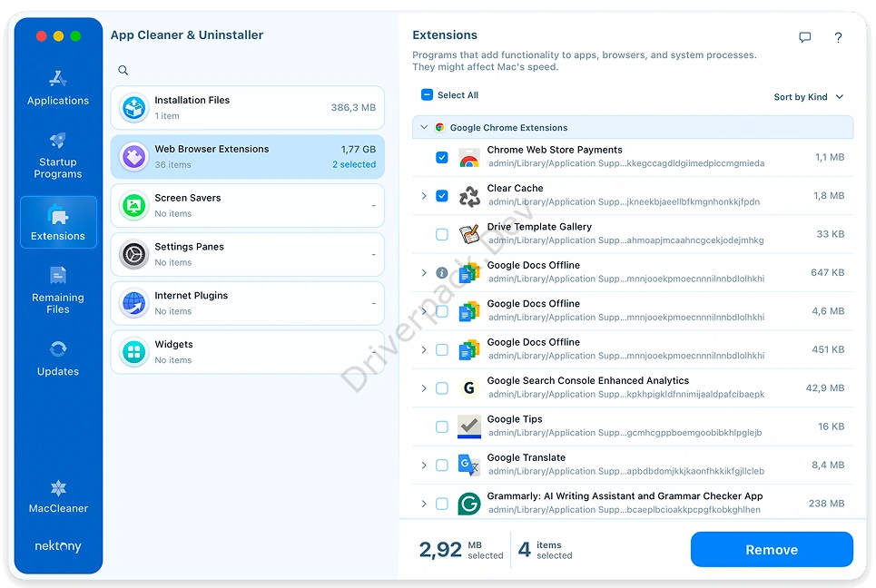Click the Nektony logo
Viewport: 876px width, 588px height.
click(x=58, y=545)
